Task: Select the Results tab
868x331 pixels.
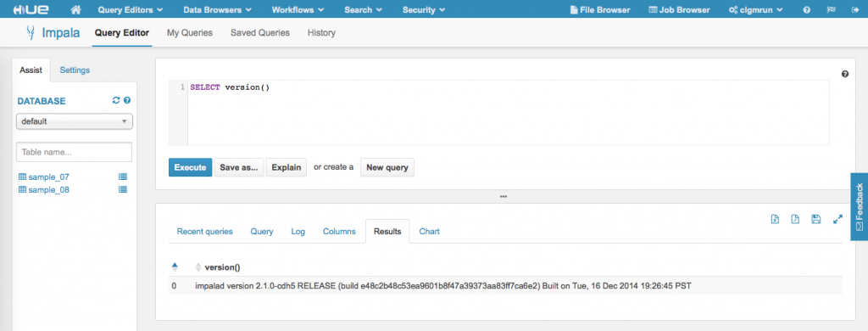Action: (x=387, y=231)
